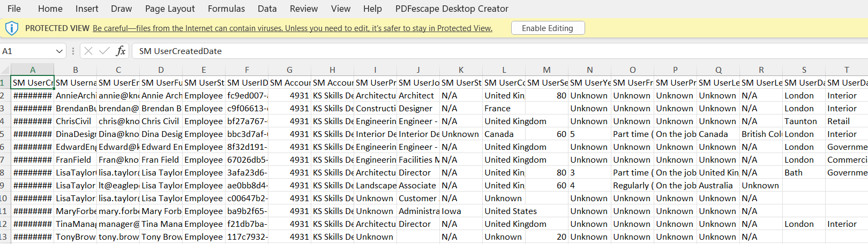This screenshot has height=244, width=868.
Task: Click the Enable Editing button
Action: [548, 28]
